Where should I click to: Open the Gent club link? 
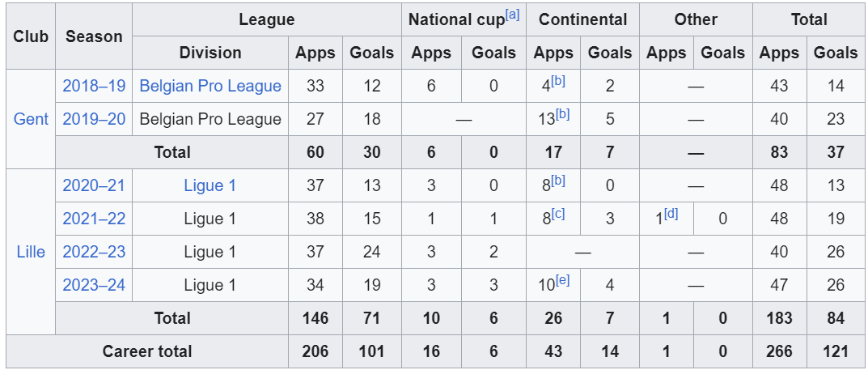click(31, 119)
